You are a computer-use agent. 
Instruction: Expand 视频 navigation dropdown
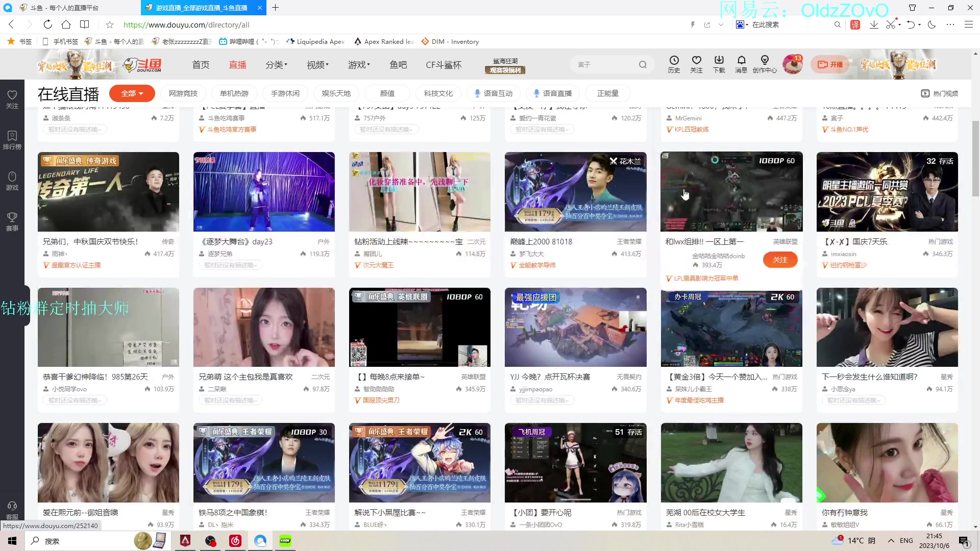click(317, 65)
